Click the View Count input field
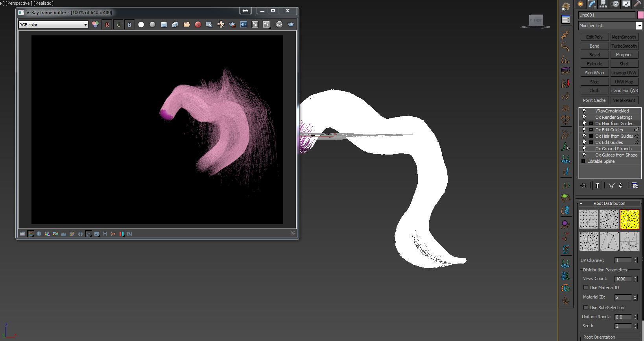Image resolution: width=644 pixels, height=341 pixels. pos(623,279)
